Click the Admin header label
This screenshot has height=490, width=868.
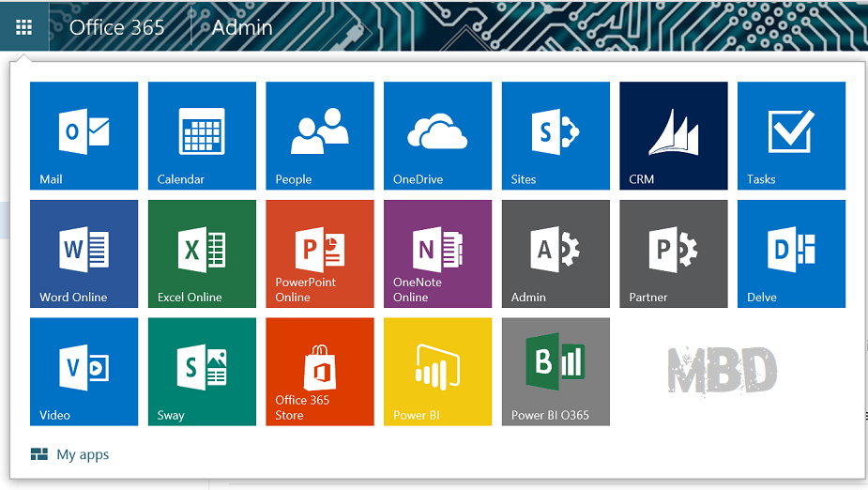(x=242, y=27)
